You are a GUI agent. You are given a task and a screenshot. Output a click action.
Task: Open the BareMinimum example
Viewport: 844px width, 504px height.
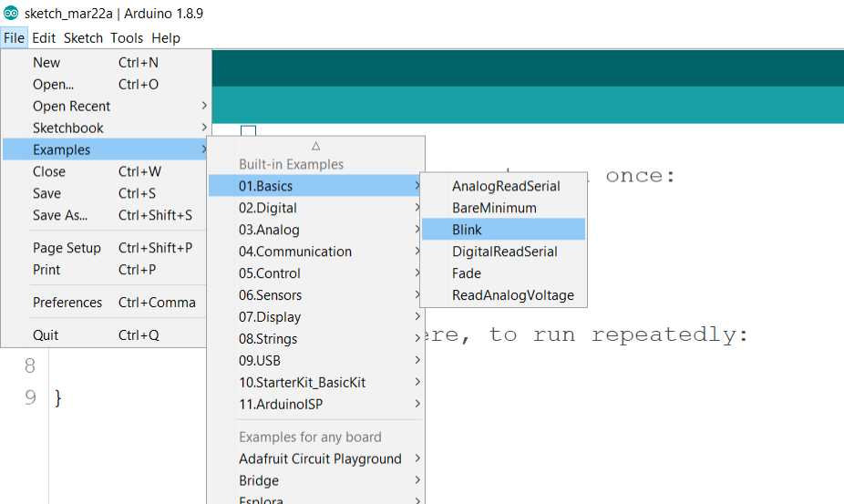tap(503, 208)
